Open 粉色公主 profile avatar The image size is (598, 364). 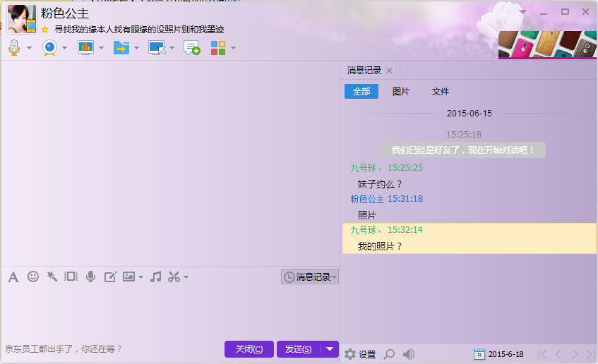[22, 19]
